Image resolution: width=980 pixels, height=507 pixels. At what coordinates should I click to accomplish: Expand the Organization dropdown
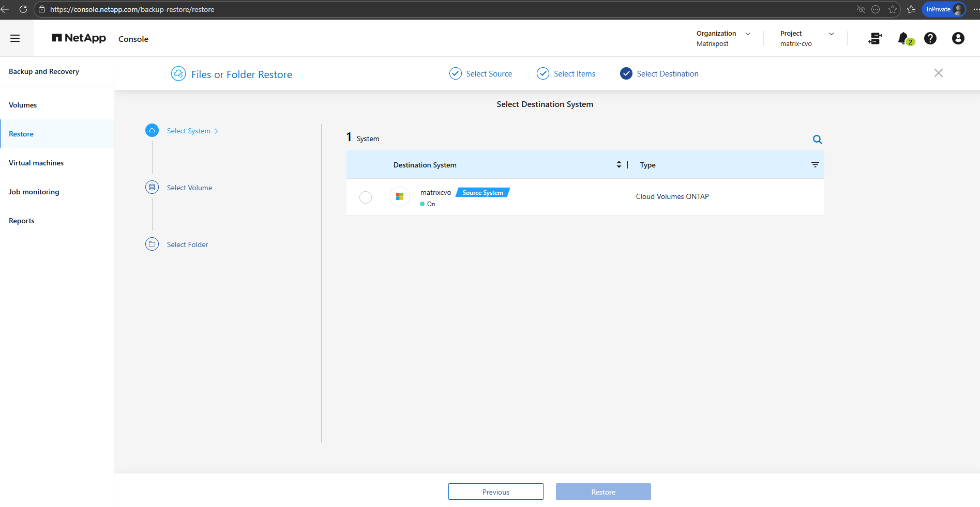click(x=747, y=34)
